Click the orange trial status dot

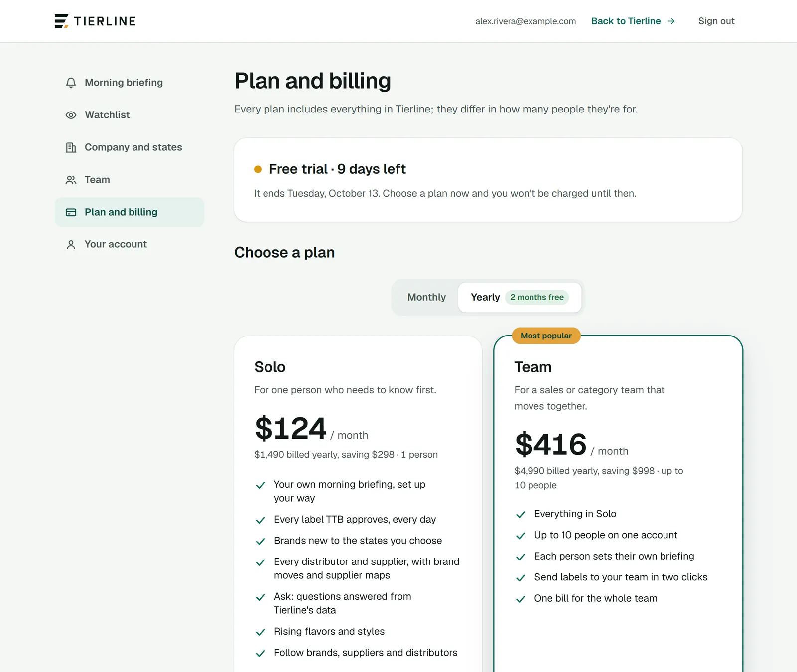(258, 169)
